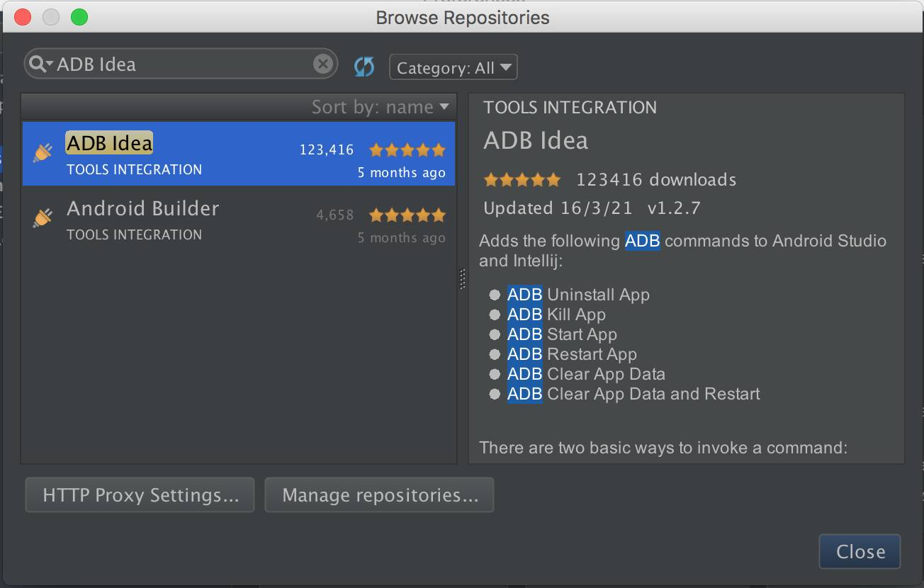Click the ADB Idea plugin icon
The height and width of the screenshot is (588, 924).
[x=43, y=153]
